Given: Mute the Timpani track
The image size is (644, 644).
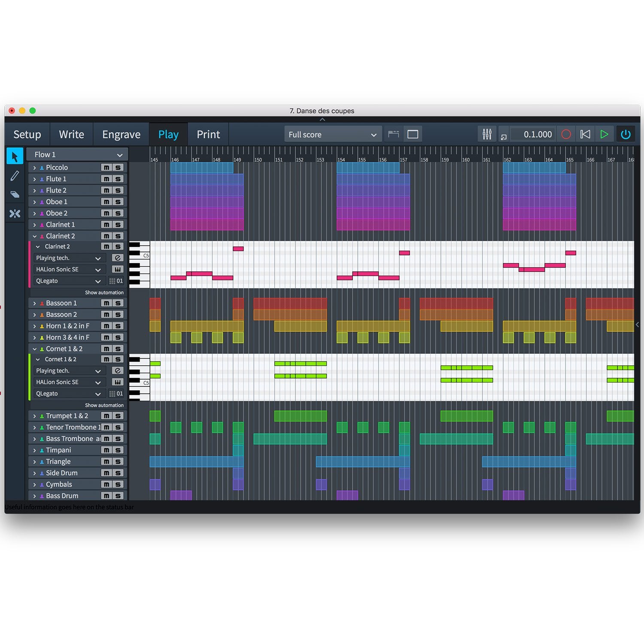Looking at the screenshot, I should click(106, 450).
